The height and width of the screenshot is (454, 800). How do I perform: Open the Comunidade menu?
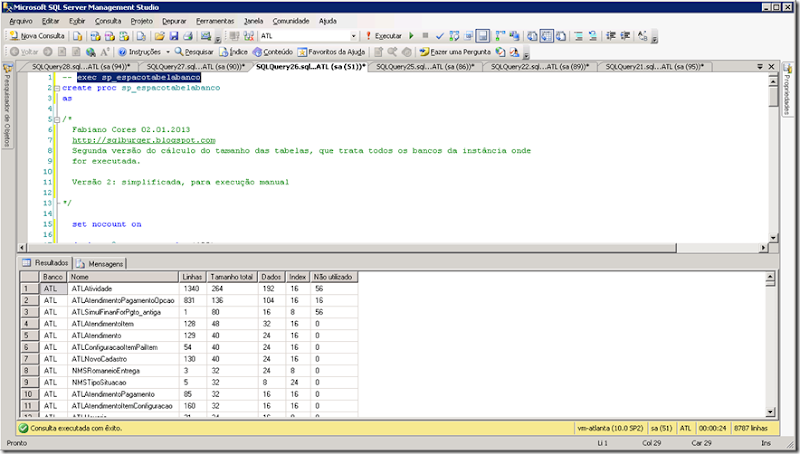[291, 21]
